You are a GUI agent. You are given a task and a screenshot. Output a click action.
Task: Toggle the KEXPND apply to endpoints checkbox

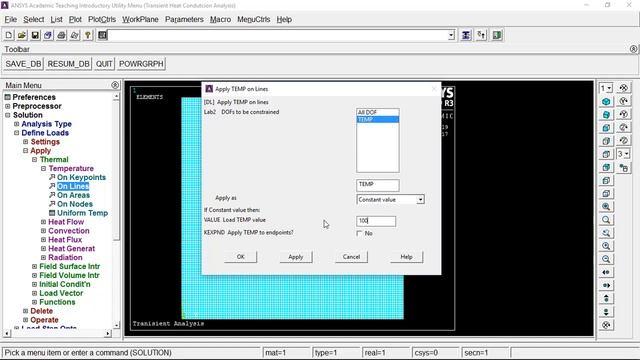359,233
